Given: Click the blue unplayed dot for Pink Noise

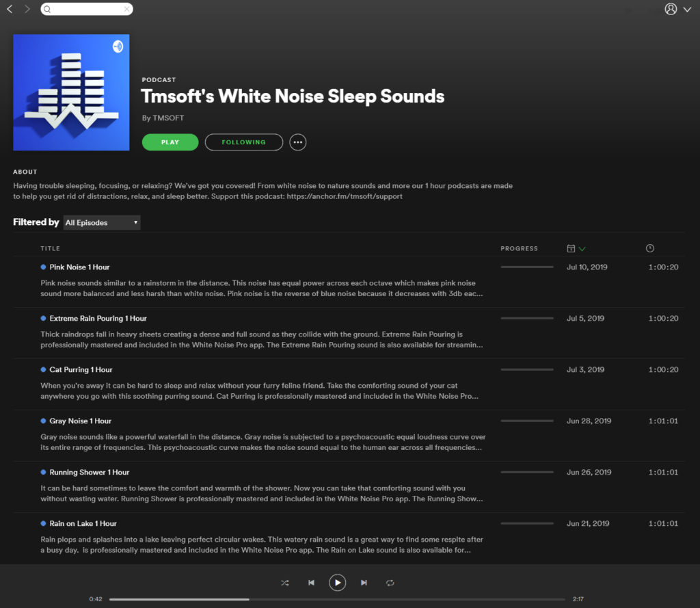Looking at the screenshot, I should tap(43, 267).
